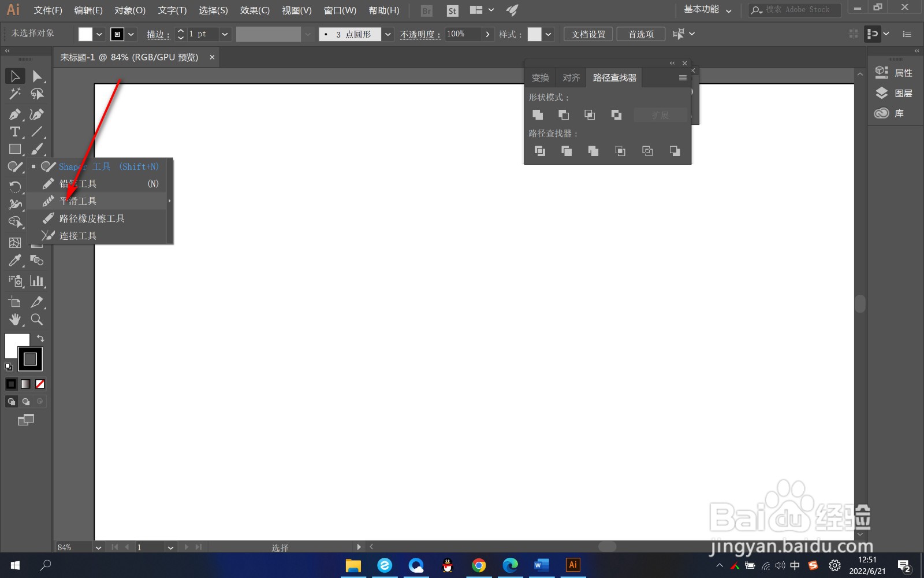Select the Paintbrush tool
Image resolution: width=924 pixels, height=578 pixels.
point(37,149)
